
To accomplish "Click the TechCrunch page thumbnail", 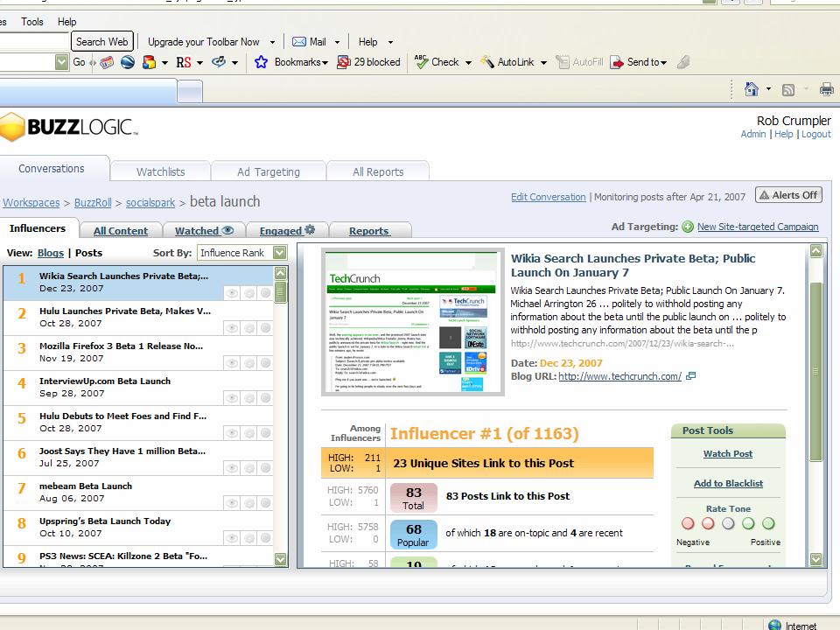I will click(413, 323).
